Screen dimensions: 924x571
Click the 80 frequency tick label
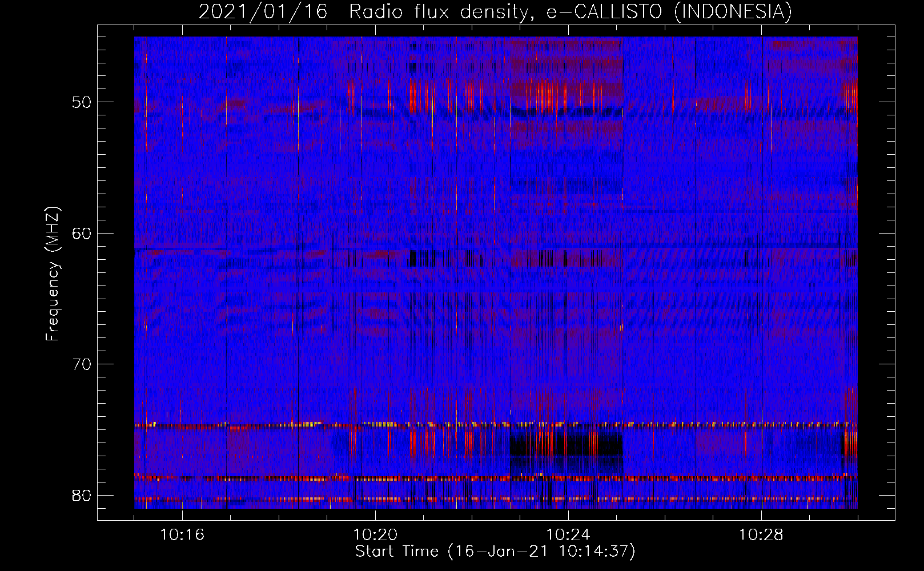pyautogui.click(x=83, y=495)
